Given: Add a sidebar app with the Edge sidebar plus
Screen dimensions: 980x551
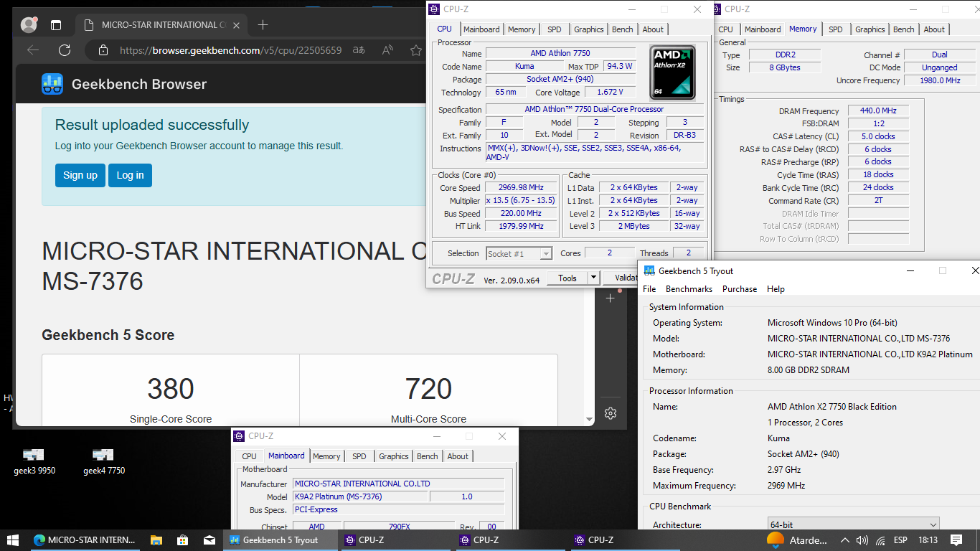Looking at the screenshot, I should pyautogui.click(x=611, y=298).
